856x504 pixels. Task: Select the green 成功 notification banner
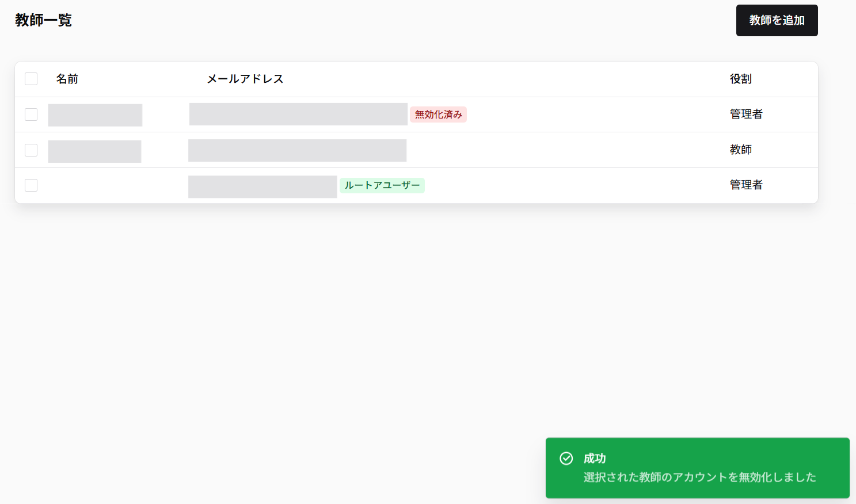(x=697, y=468)
